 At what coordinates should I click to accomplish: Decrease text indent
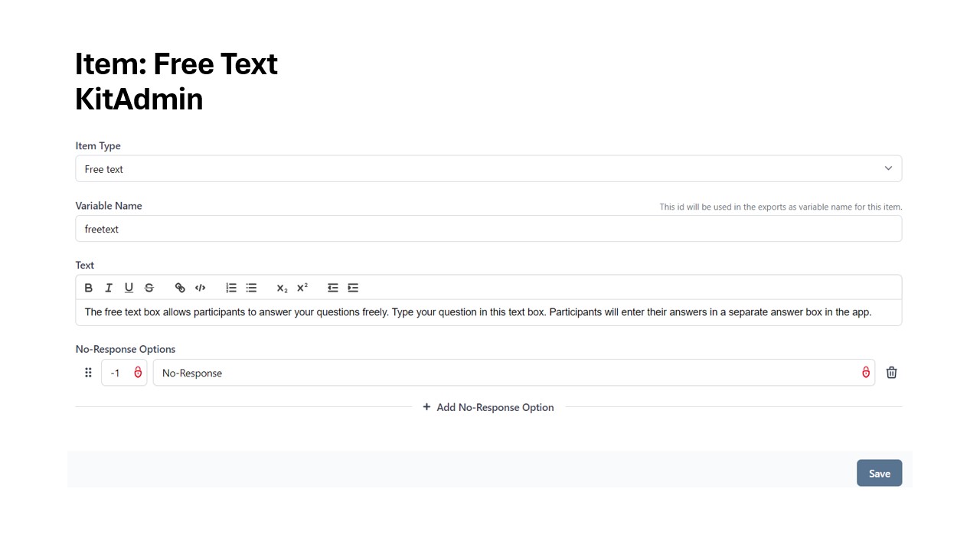333,288
